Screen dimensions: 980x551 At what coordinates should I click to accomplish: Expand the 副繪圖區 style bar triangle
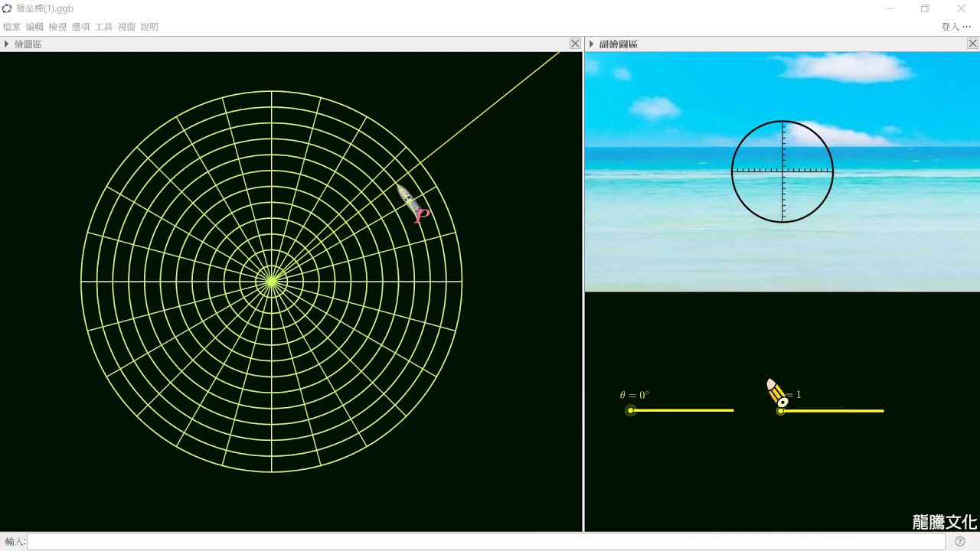[x=591, y=44]
